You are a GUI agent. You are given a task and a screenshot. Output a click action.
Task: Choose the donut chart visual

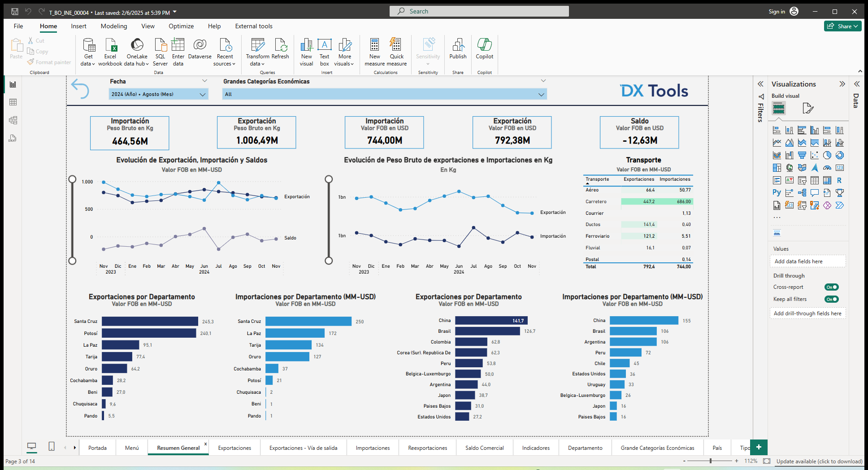(x=839, y=155)
